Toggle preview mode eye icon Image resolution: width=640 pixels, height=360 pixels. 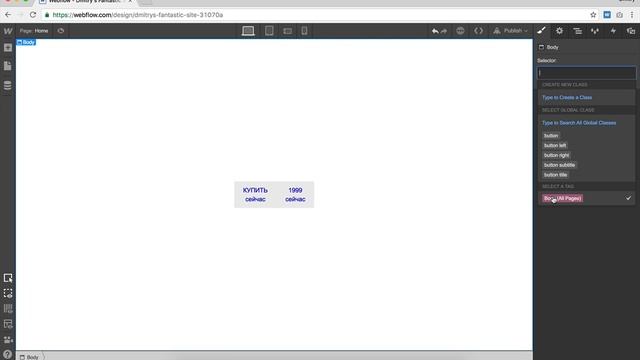click(x=61, y=31)
